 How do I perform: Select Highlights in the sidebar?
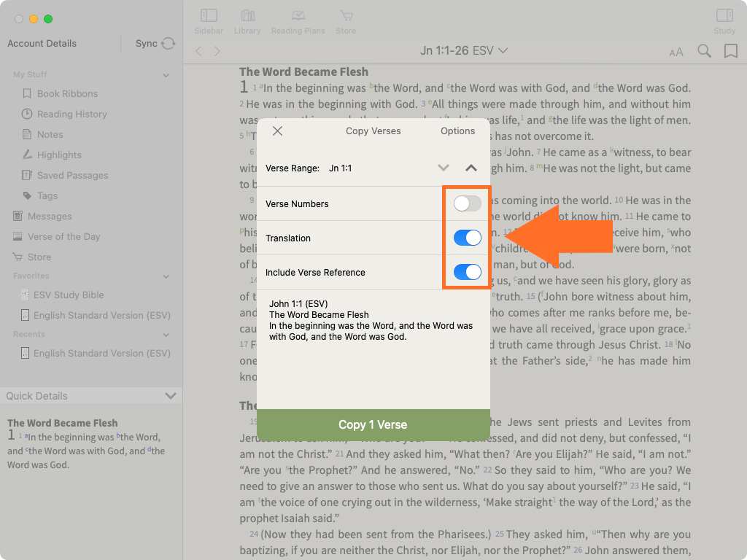(x=59, y=155)
